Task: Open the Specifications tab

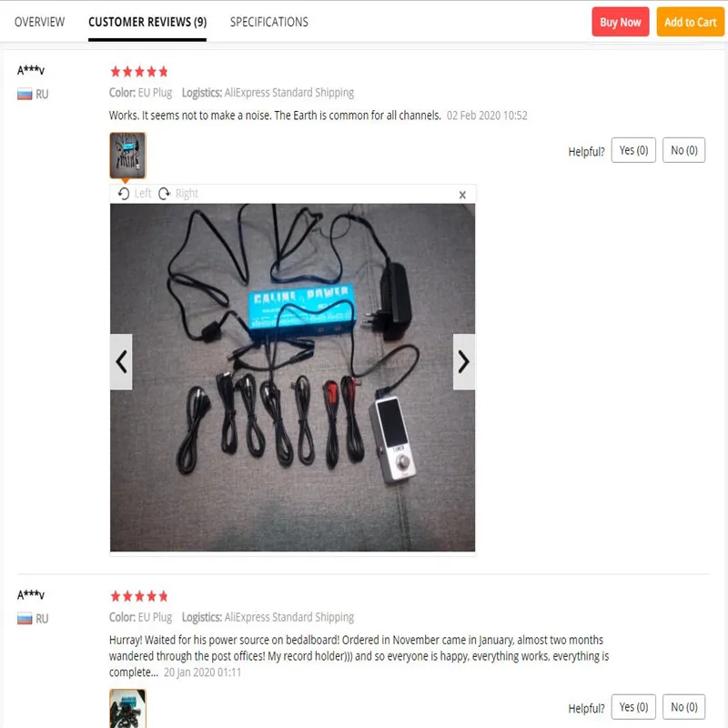Action: [x=268, y=22]
